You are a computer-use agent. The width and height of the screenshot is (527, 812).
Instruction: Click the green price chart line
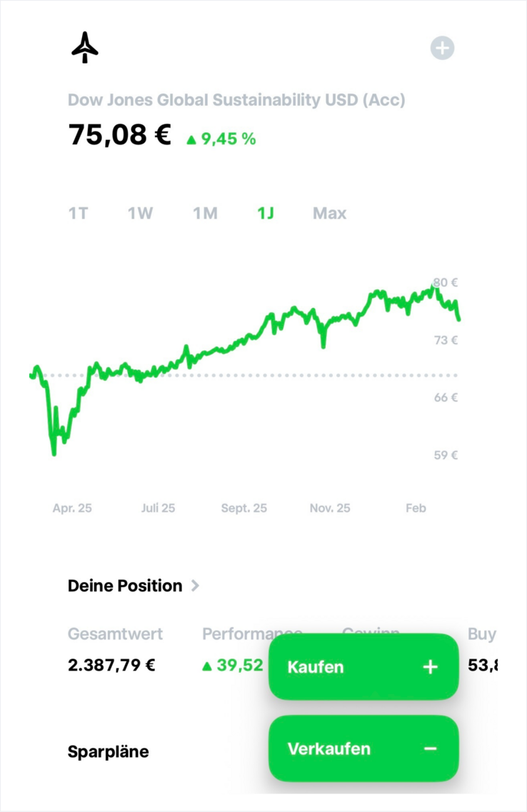point(236,344)
